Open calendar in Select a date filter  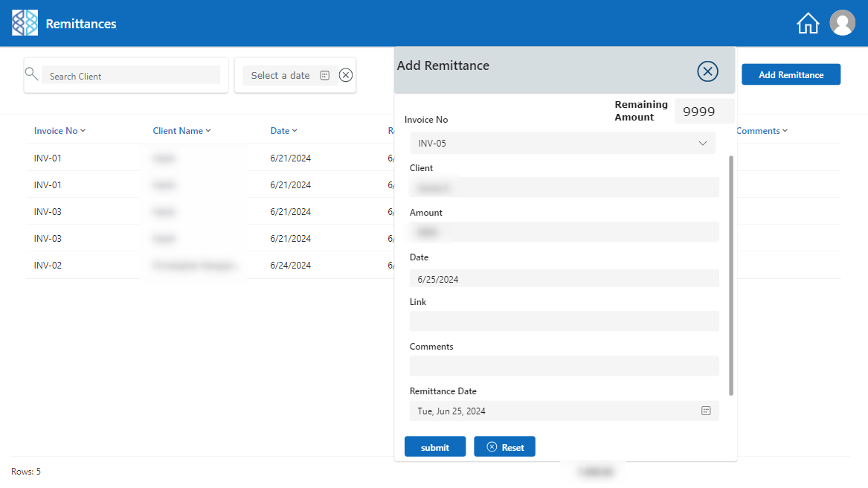pyautogui.click(x=324, y=75)
